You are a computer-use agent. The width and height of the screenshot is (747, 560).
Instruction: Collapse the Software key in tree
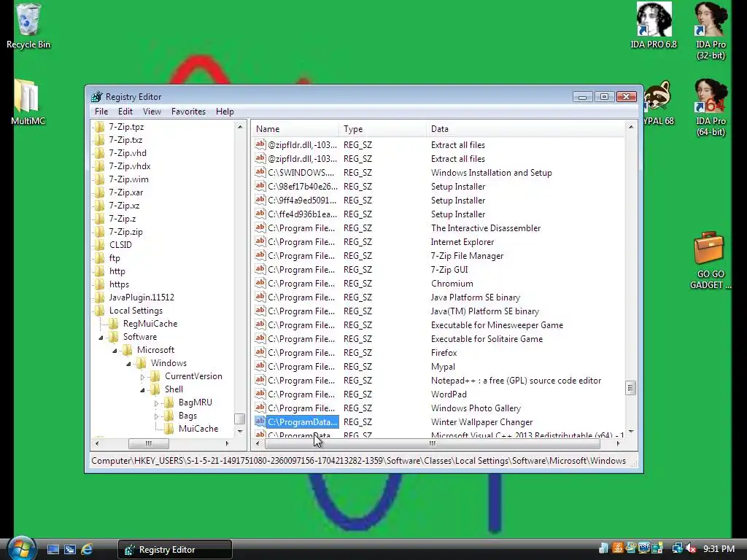101,338
